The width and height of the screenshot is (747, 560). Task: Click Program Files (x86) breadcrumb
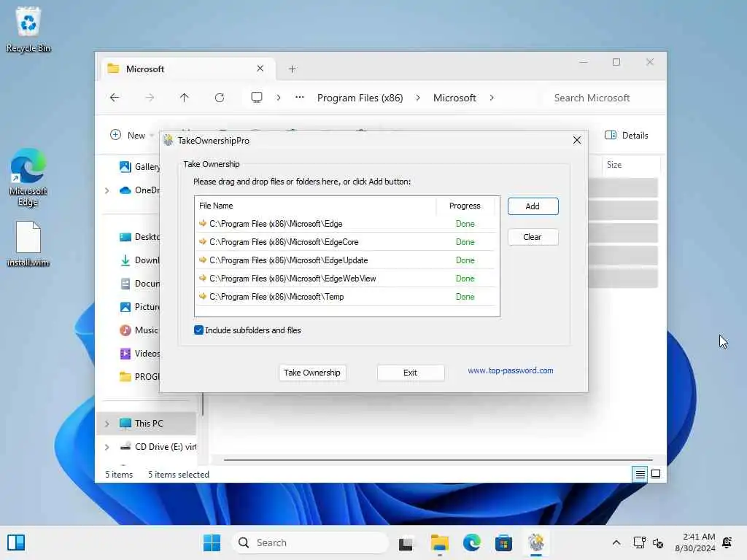[x=360, y=98]
